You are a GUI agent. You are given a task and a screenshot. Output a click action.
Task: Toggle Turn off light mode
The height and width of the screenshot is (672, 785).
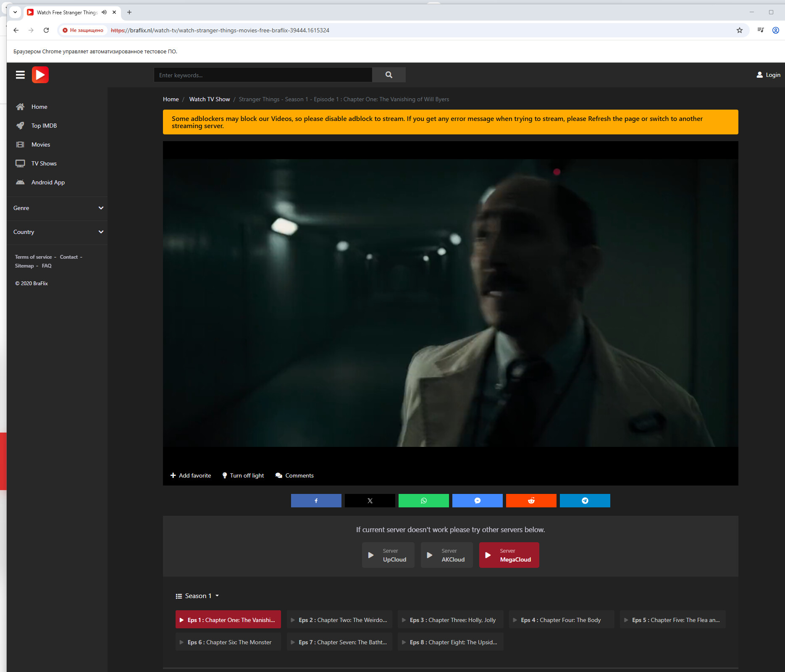click(243, 475)
